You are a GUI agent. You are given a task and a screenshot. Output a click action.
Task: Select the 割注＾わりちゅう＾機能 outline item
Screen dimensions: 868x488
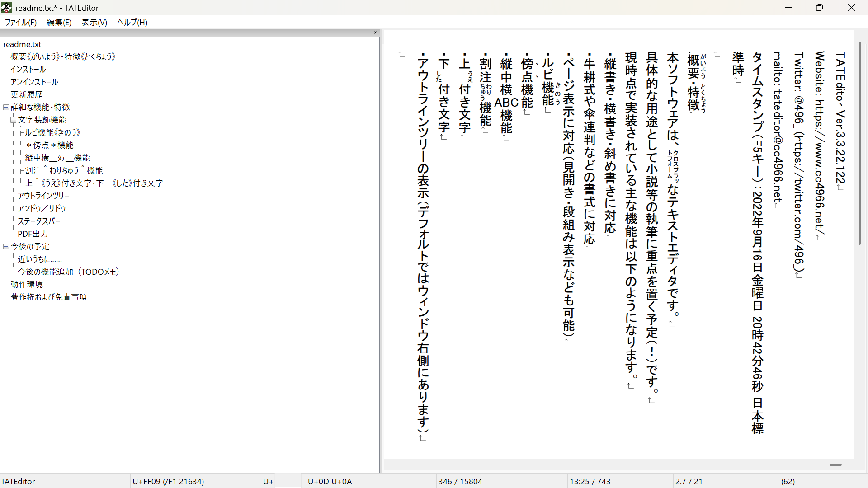pyautogui.click(x=64, y=170)
